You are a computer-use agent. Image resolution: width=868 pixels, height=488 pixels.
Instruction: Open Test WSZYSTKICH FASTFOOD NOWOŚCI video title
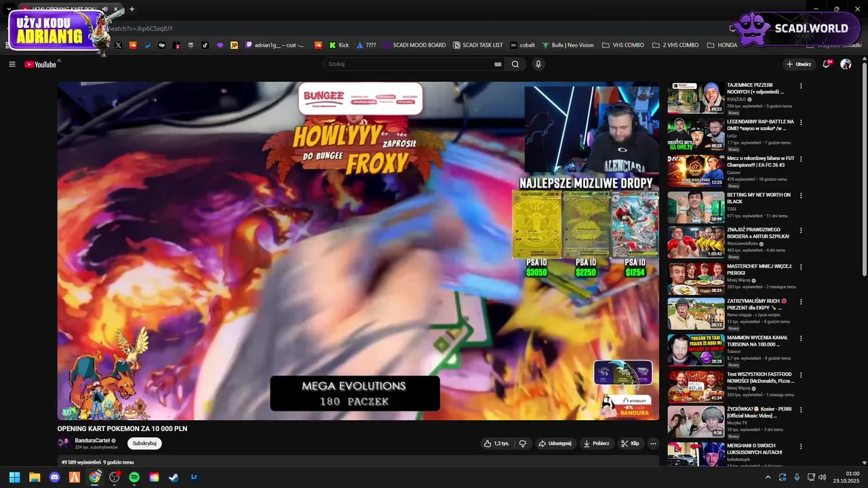760,378
